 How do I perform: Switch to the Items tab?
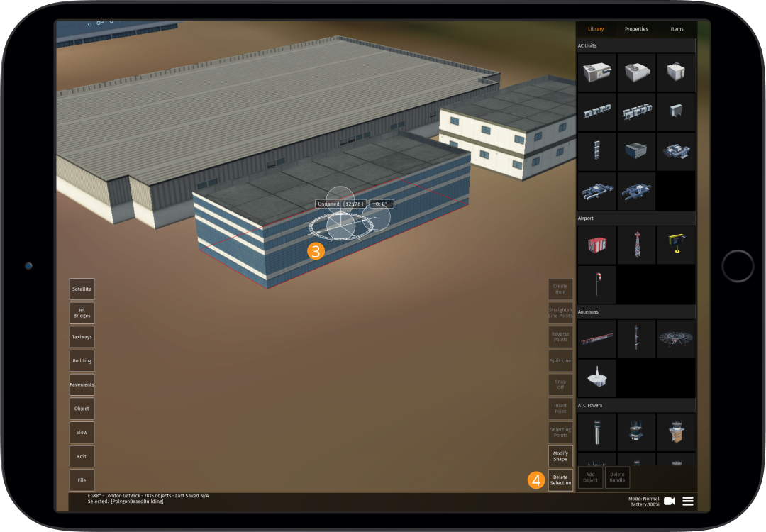point(676,29)
